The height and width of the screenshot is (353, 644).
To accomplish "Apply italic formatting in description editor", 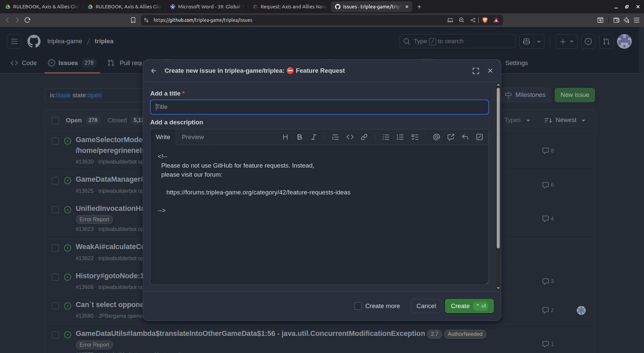I will [314, 137].
